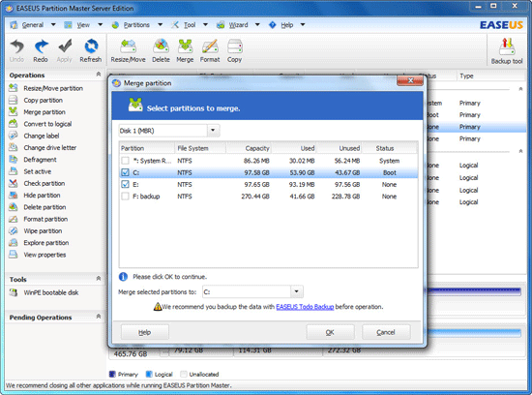Viewport: 532px width, 395px height.
Task: Click the WinPE bootable disk icon
Action: tap(14, 292)
